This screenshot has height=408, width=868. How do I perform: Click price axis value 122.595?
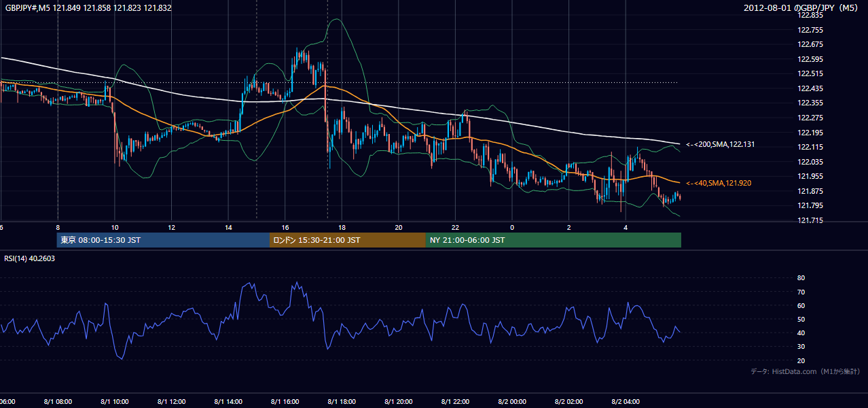(810, 59)
